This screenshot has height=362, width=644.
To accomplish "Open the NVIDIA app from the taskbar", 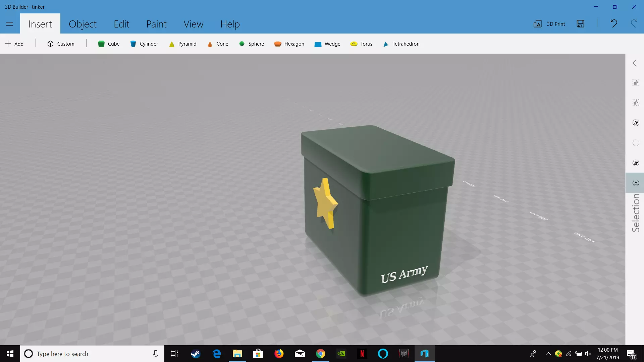I will tap(341, 354).
